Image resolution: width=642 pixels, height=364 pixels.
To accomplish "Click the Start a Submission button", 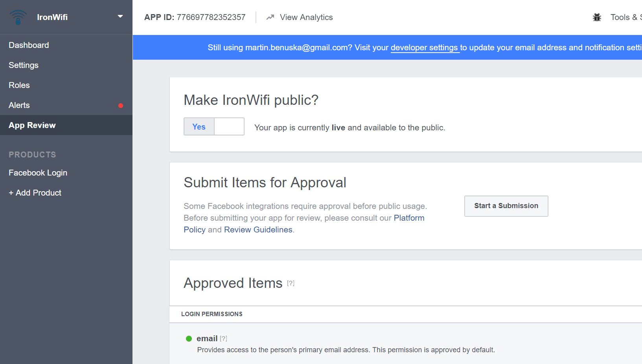I will click(x=506, y=206).
